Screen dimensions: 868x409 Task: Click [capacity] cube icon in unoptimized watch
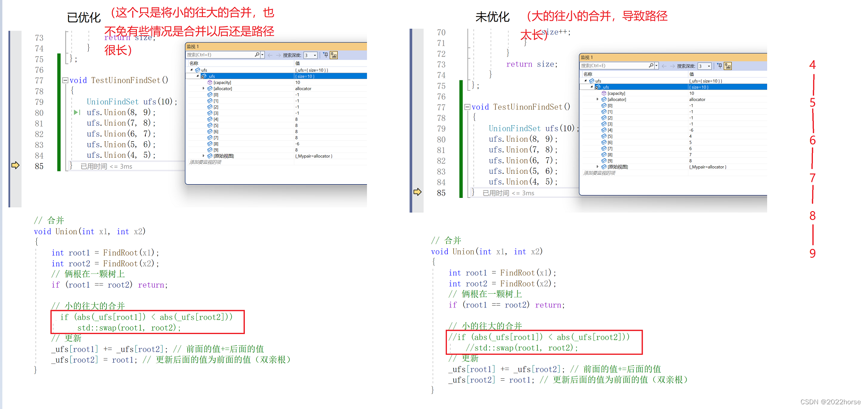coord(604,93)
